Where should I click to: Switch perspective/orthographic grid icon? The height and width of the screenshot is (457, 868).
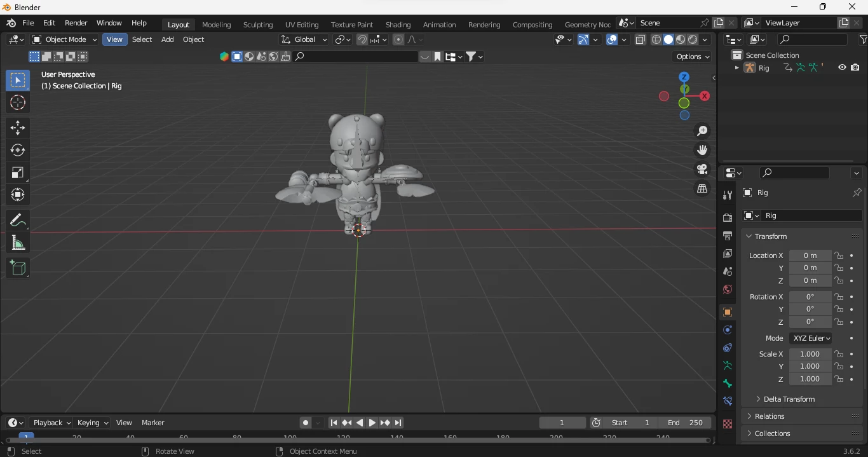(702, 189)
